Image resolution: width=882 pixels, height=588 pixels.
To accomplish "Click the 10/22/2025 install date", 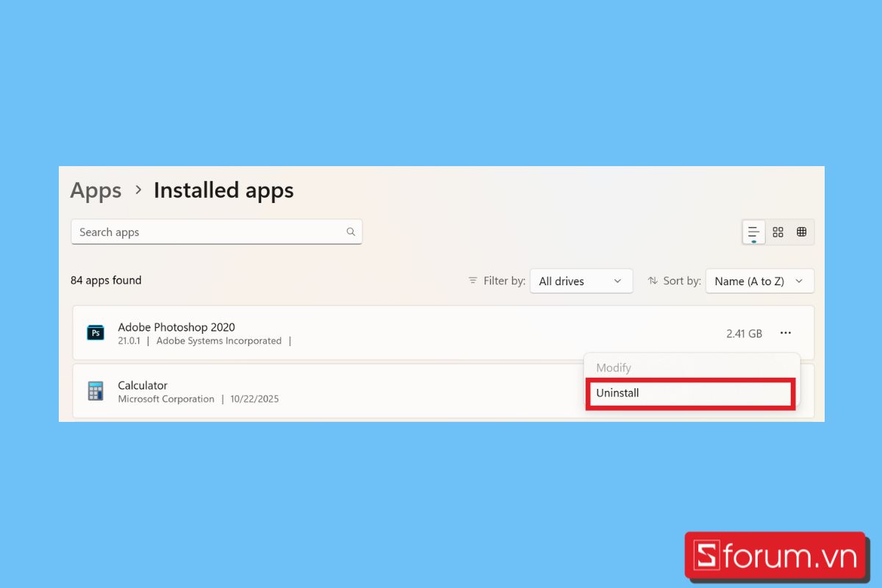I will tap(254, 399).
